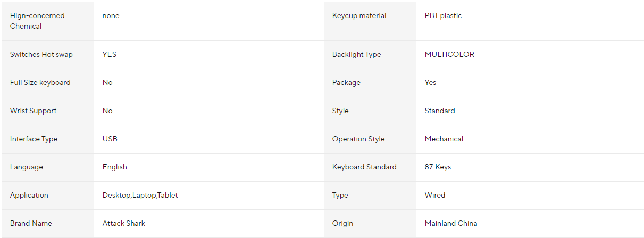Select the "Standard" style value
The image size is (644, 238).
[x=440, y=111]
